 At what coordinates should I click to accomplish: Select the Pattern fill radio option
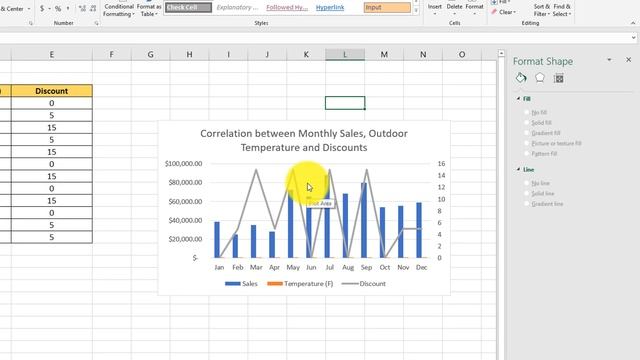point(527,153)
